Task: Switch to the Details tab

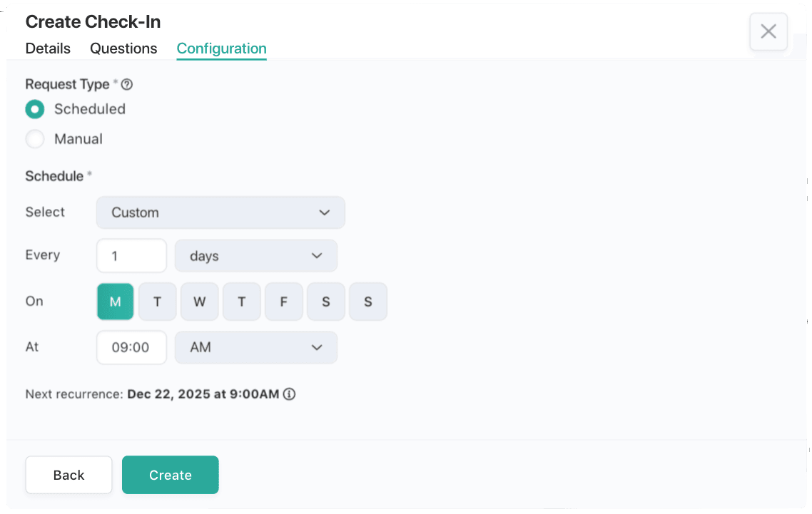Action: [47, 48]
